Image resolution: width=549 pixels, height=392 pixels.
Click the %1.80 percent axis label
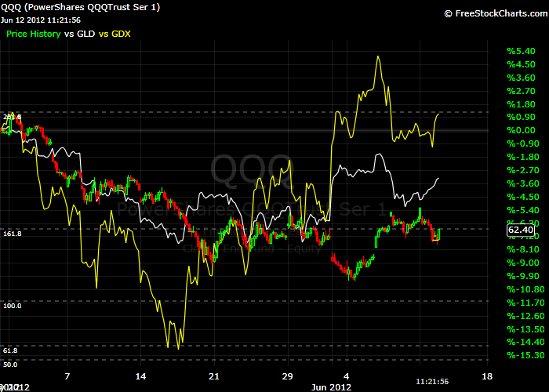(x=521, y=104)
